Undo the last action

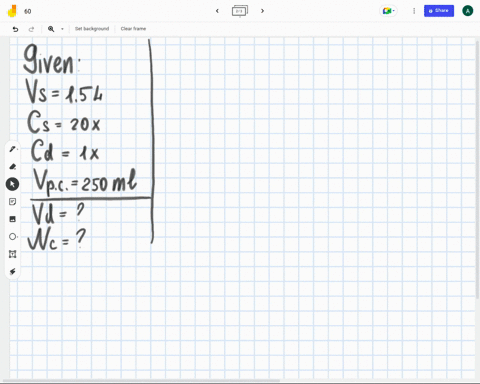[15, 29]
